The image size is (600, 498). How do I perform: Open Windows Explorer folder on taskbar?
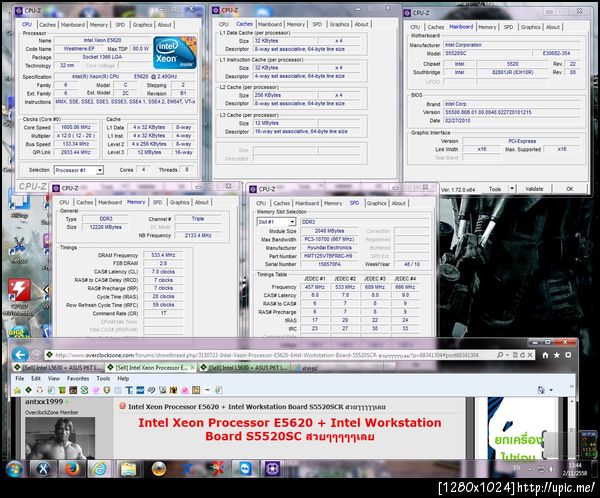click(x=129, y=469)
